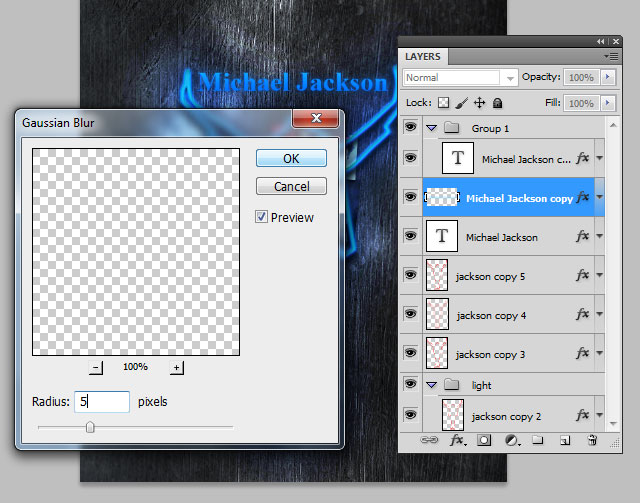The width and height of the screenshot is (640, 503).
Task: Click the Gaussian Blur preview area
Action: point(136,252)
